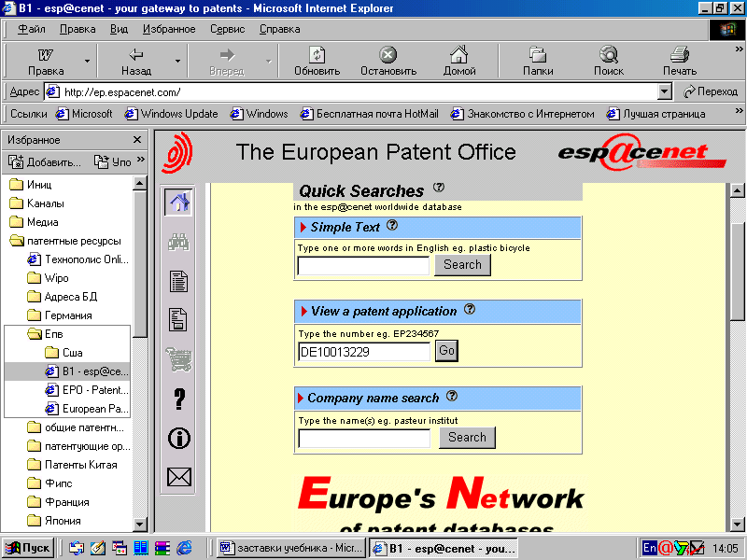Print page with Печать button
Image resolution: width=747 pixels, height=560 pixels.
(x=680, y=61)
